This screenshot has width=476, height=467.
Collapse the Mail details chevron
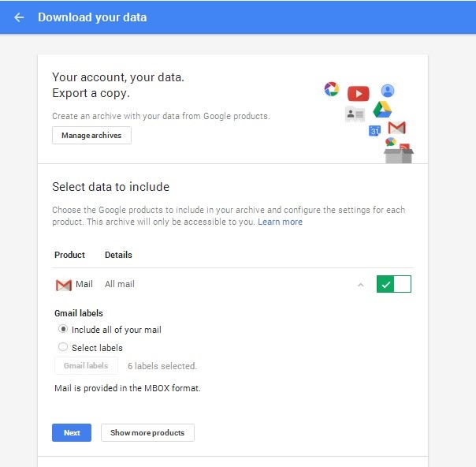pos(361,285)
